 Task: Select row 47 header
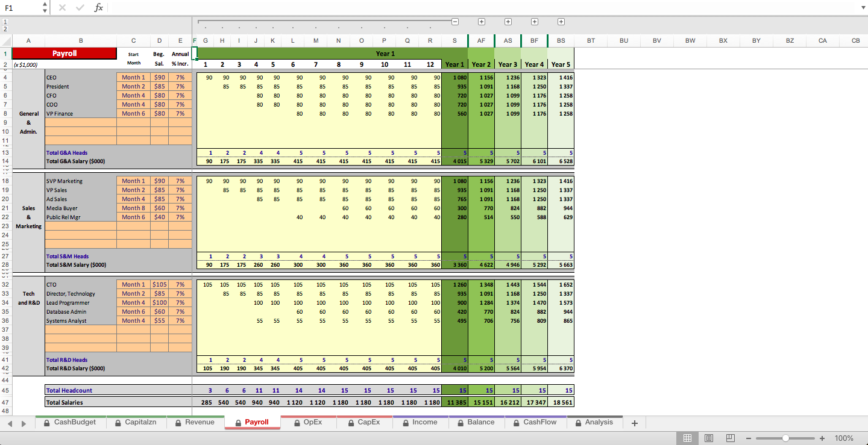(5, 402)
